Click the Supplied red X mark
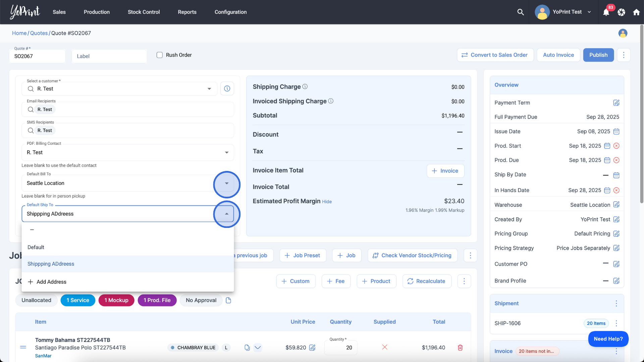 coord(385,347)
